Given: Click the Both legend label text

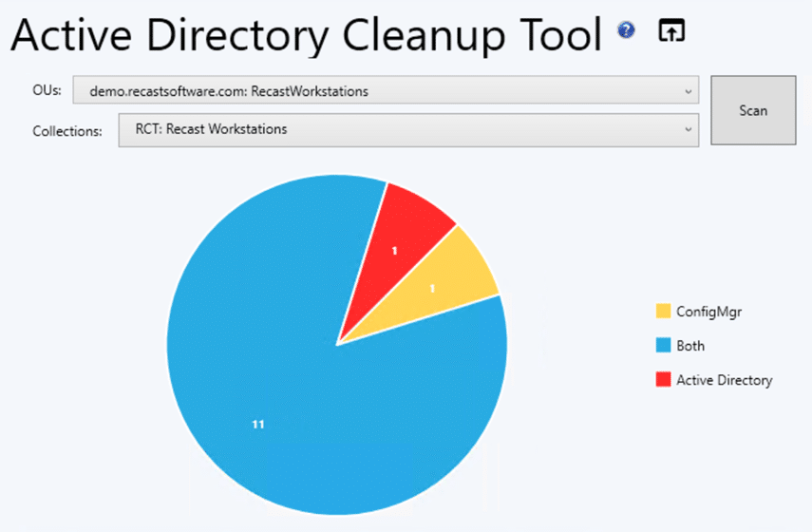Looking at the screenshot, I should click(x=690, y=346).
